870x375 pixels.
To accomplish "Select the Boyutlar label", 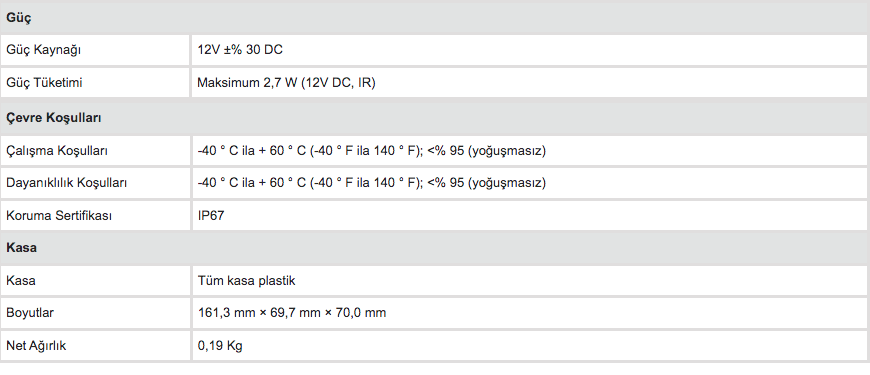I will pyautogui.click(x=30, y=312).
